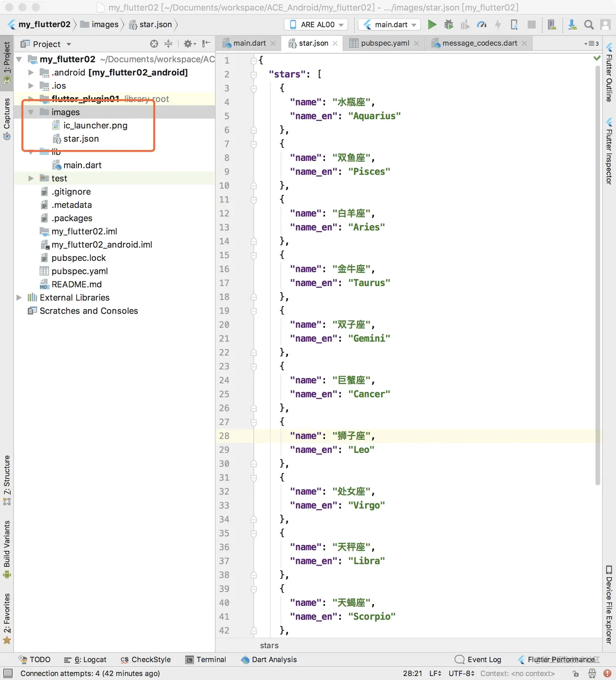
Task: Toggle the 1: Project tool window
Action: point(7,63)
